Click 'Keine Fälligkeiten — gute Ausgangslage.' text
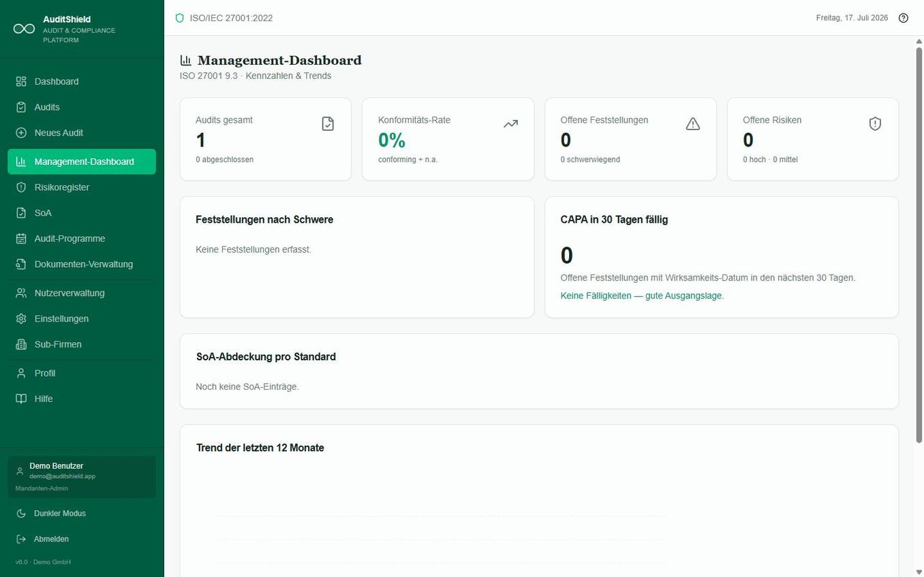The width and height of the screenshot is (924, 577). tap(642, 296)
